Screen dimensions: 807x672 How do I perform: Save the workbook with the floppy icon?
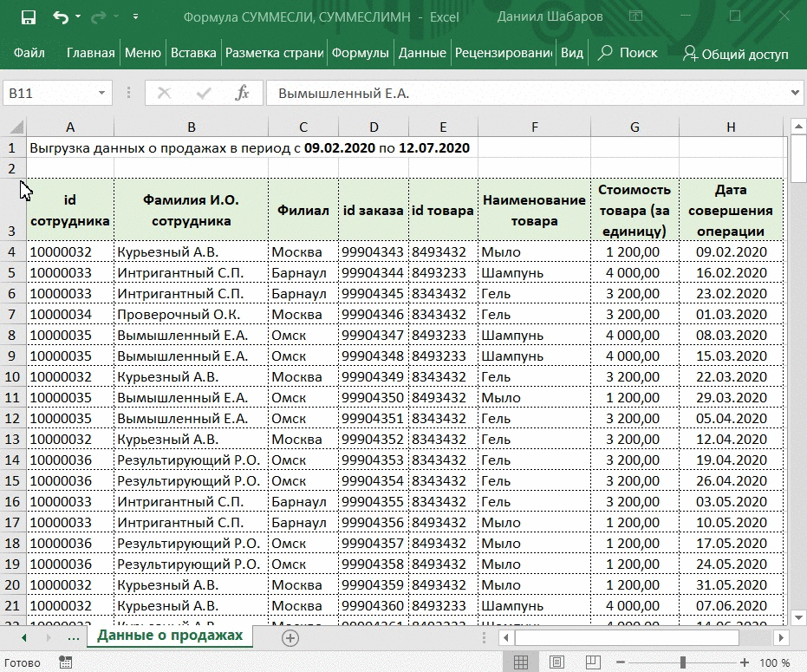29,17
